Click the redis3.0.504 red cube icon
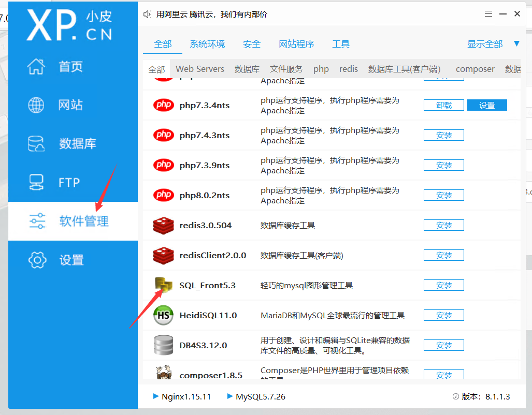 pyautogui.click(x=164, y=226)
